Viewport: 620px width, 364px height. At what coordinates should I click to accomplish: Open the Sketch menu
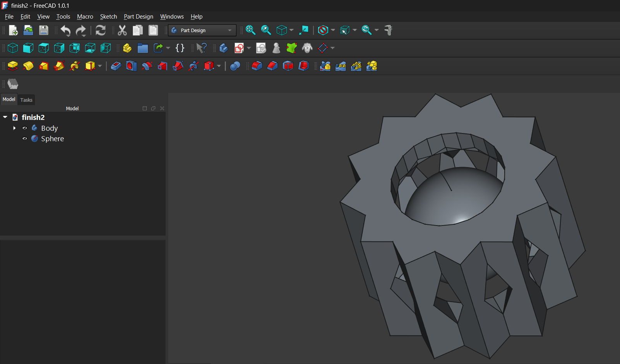point(108,17)
